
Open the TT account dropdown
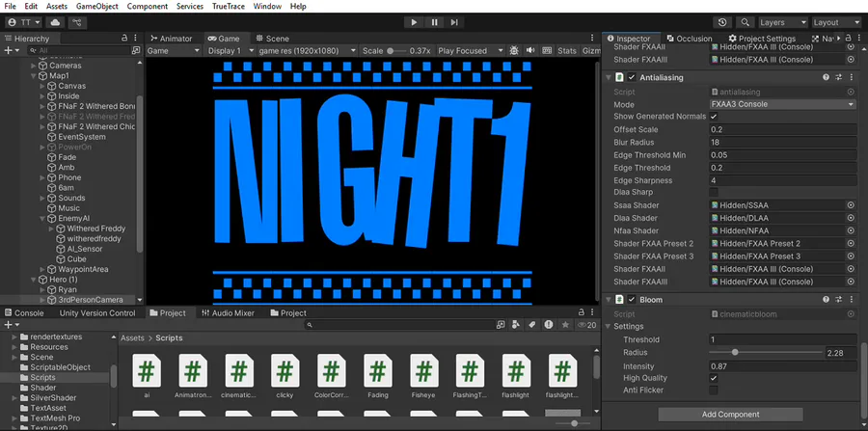[23, 22]
